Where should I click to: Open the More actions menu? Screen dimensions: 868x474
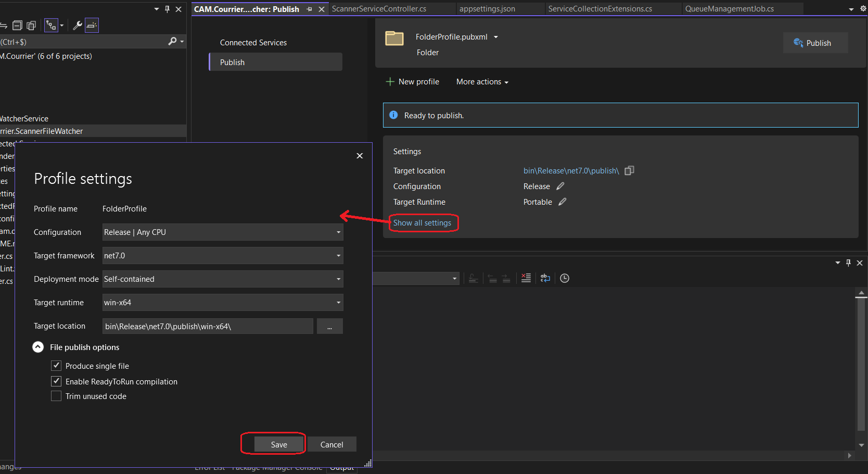(x=482, y=82)
